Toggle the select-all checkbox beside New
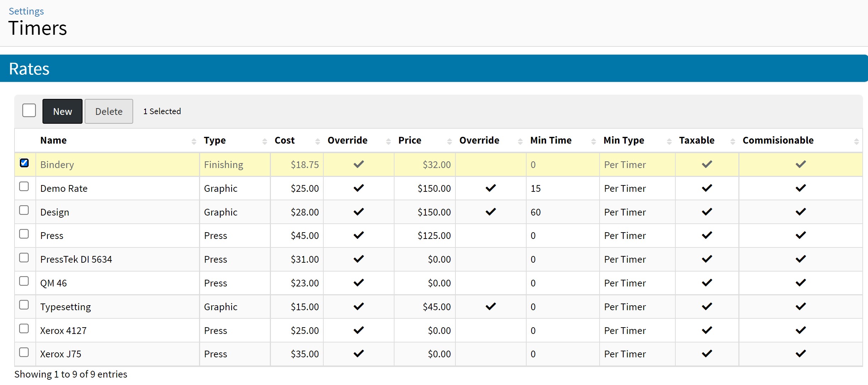868x385 pixels. click(x=29, y=110)
